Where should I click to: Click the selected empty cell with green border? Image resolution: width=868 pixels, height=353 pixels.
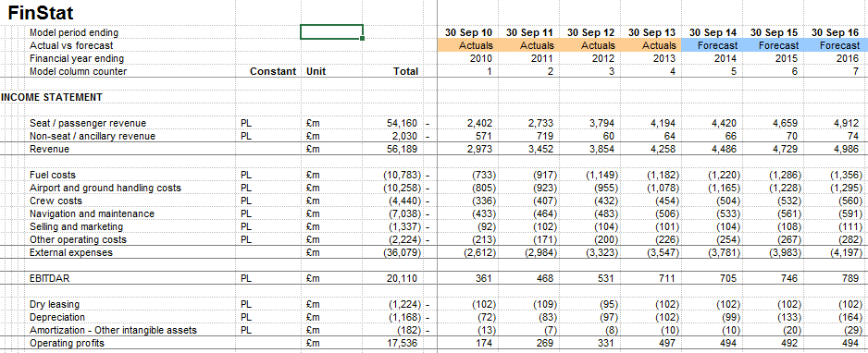pos(331,32)
